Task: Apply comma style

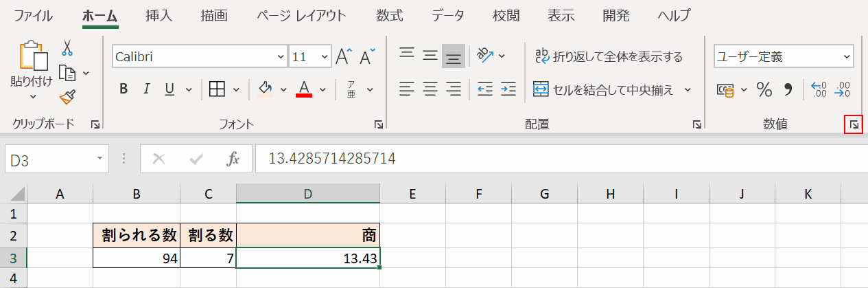Action: pyautogui.click(x=788, y=89)
